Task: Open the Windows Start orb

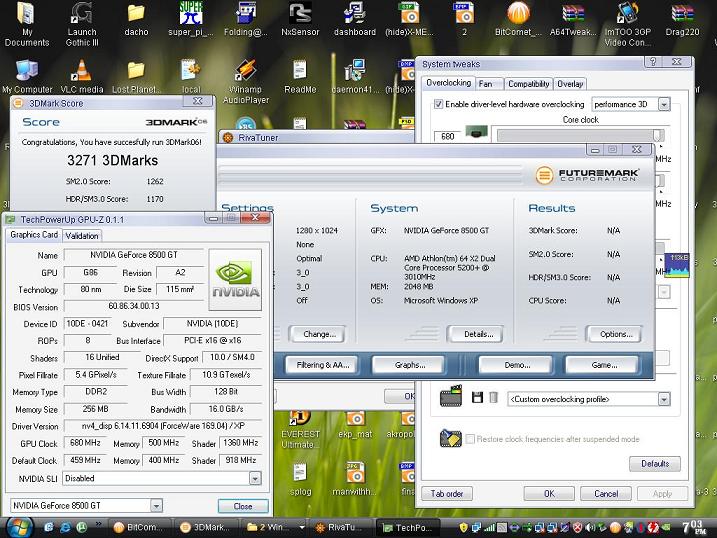Action: pos(19,527)
